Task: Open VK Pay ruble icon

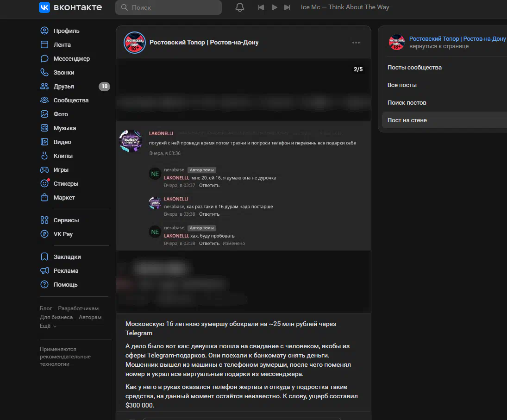Action: pos(44,234)
